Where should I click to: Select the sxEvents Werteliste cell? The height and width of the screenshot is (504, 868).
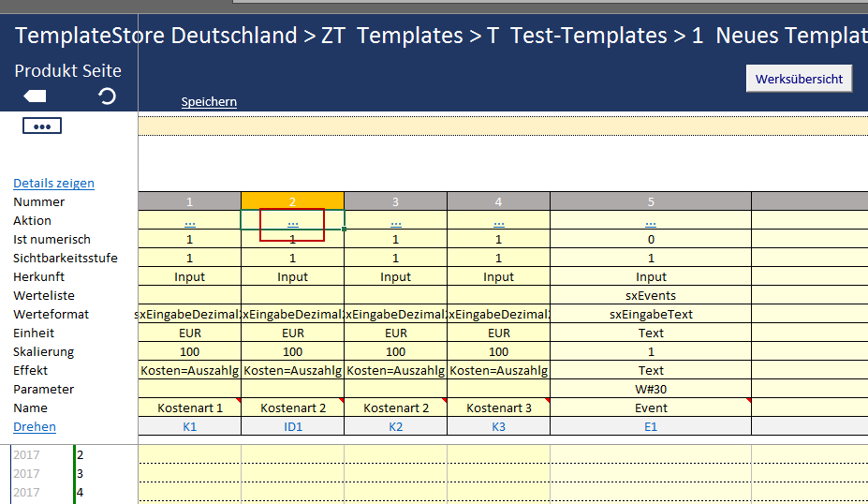pos(651,295)
